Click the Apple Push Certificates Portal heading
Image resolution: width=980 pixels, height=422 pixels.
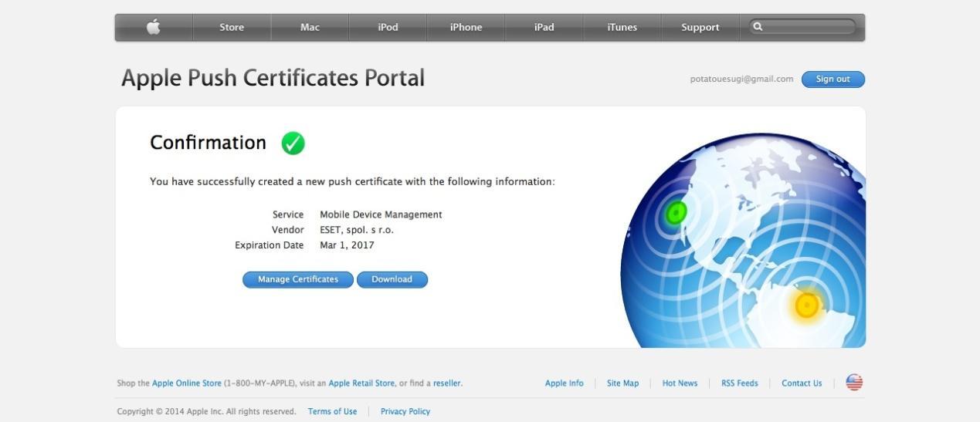tap(273, 78)
